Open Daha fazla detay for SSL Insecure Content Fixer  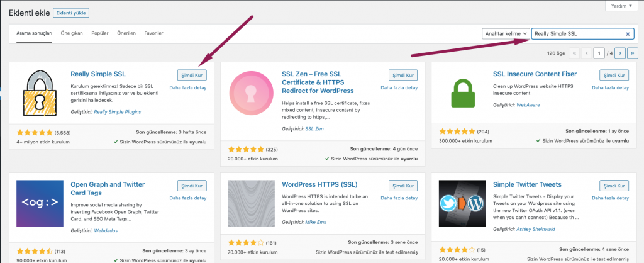pos(610,87)
